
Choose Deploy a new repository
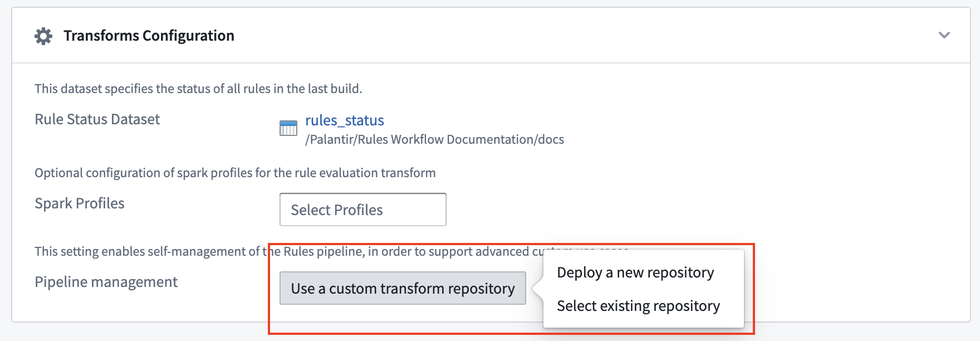[x=635, y=272]
